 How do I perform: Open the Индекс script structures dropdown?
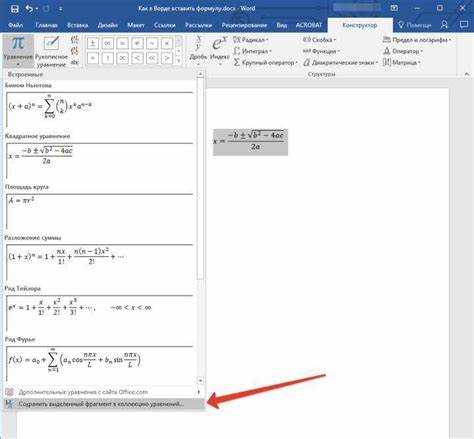pyautogui.click(x=219, y=50)
